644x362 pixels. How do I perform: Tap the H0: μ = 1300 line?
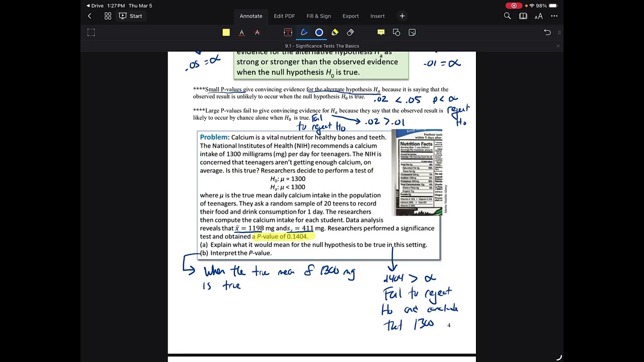288,179
